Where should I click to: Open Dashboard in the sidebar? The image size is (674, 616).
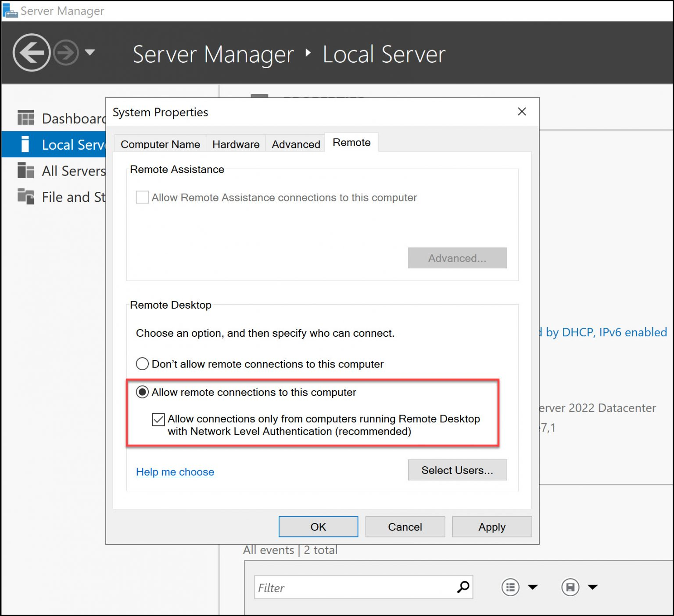[74, 119]
